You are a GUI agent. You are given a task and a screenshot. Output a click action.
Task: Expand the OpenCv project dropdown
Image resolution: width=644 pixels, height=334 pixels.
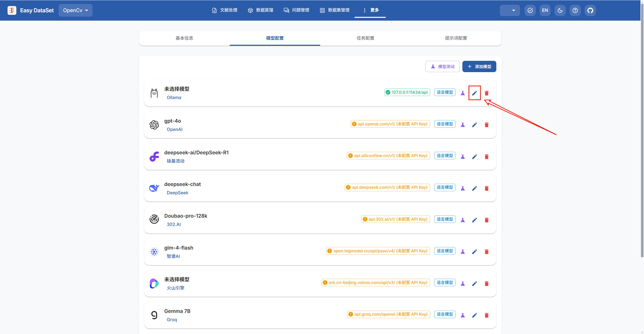click(75, 10)
